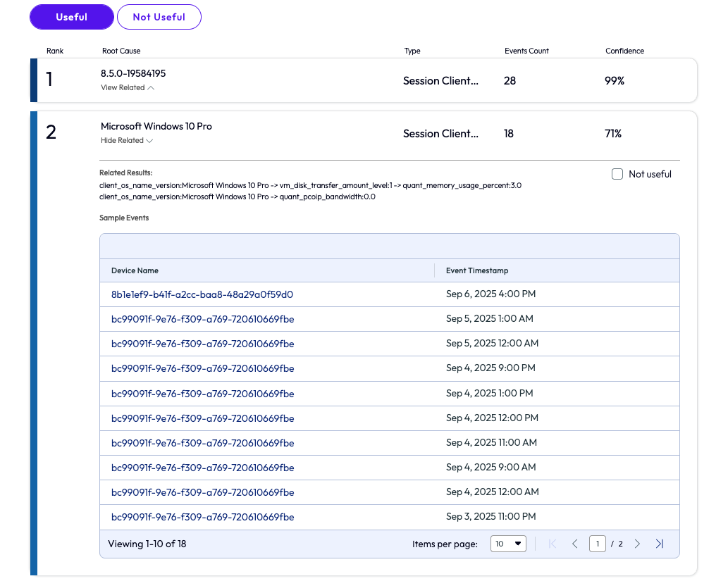The image size is (728, 581).
Task: Go to the next events page
Action: 638,543
